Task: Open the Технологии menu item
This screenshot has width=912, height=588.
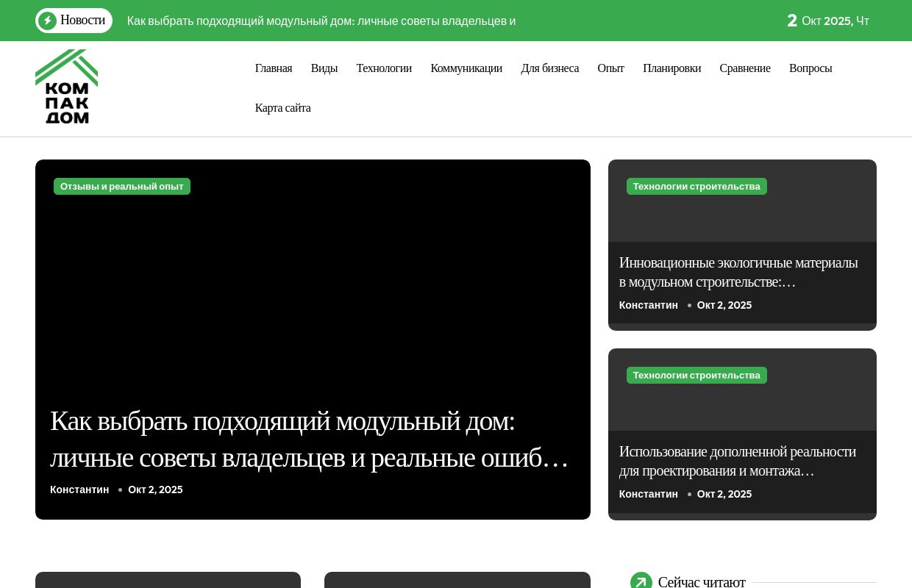Action: coord(384,68)
